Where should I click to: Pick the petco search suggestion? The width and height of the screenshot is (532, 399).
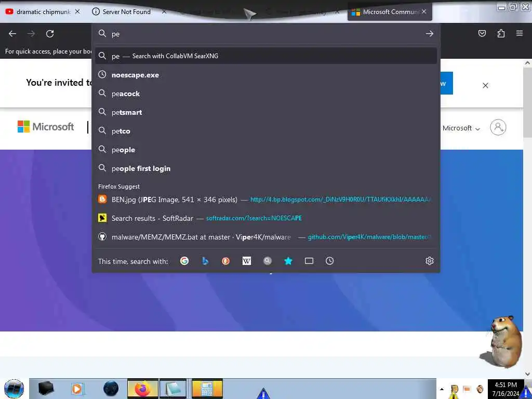tap(266, 131)
